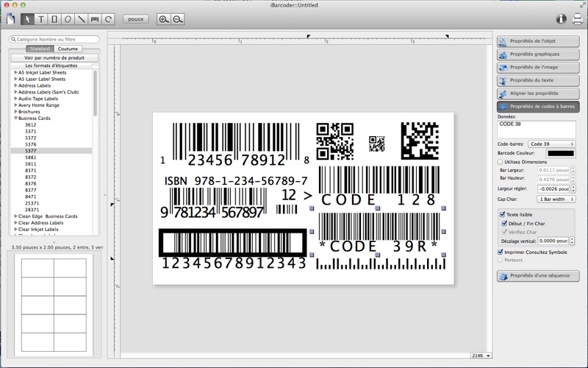This screenshot has height=368, width=588.
Task: Select the Ellipse tool
Action: (x=68, y=19)
